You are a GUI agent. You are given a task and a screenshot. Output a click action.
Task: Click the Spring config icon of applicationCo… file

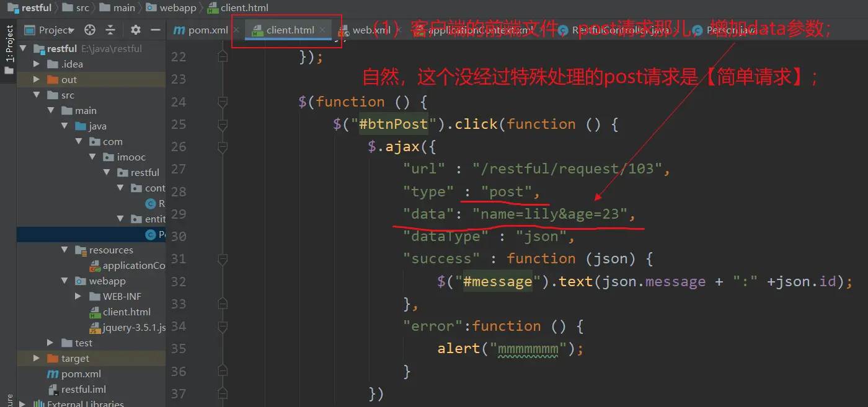coord(95,266)
